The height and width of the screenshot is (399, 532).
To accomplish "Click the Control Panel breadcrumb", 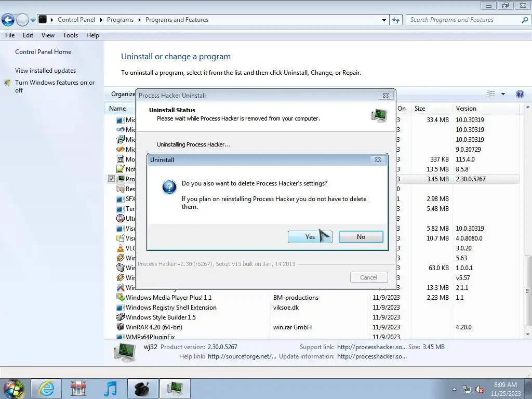I will [76, 20].
